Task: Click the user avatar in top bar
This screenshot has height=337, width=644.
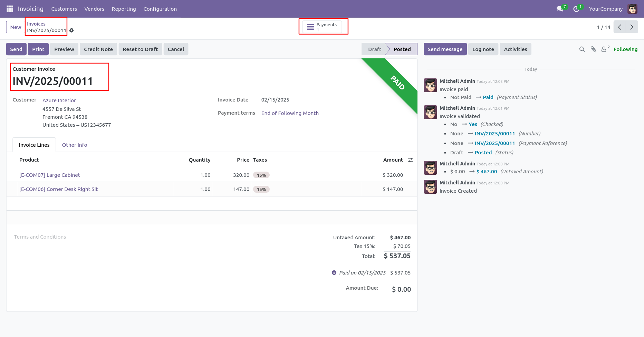Action: click(x=633, y=9)
